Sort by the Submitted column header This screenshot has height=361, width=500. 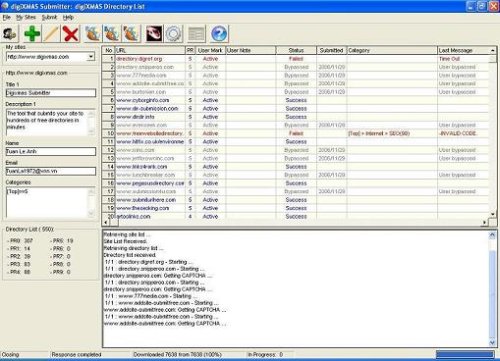tap(332, 50)
